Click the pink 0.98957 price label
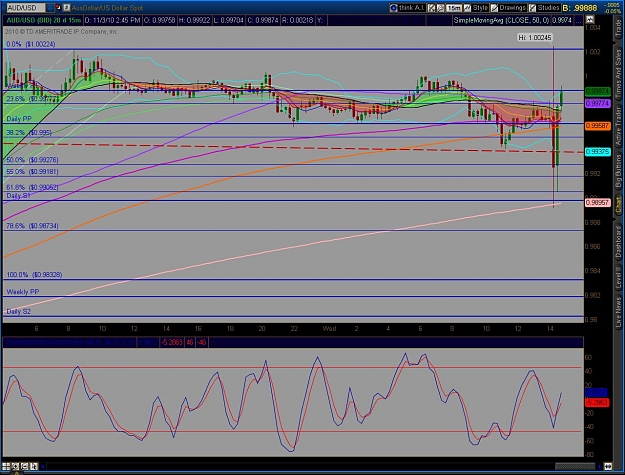This screenshot has width=625, height=475. 597,203
